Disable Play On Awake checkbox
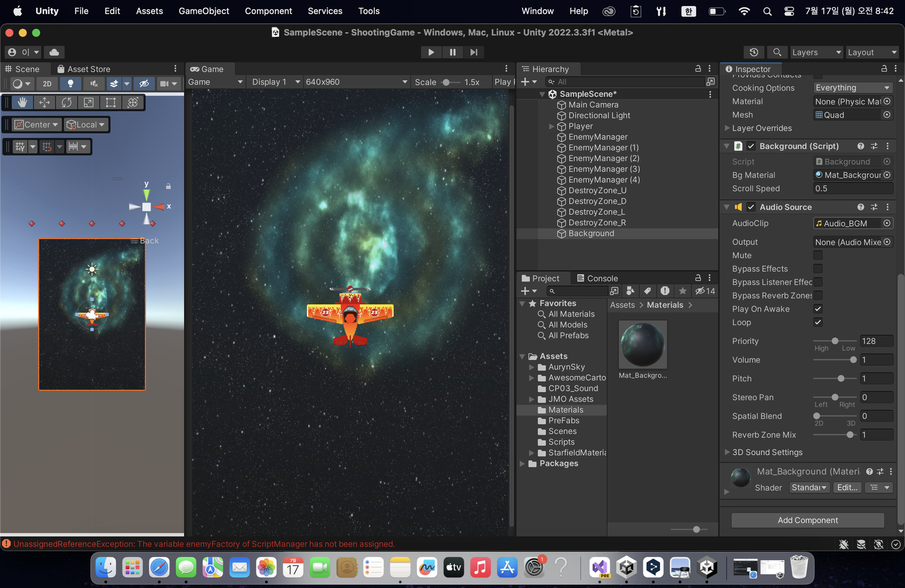Screen dimensions: 905x588 (x=818, y=309)
